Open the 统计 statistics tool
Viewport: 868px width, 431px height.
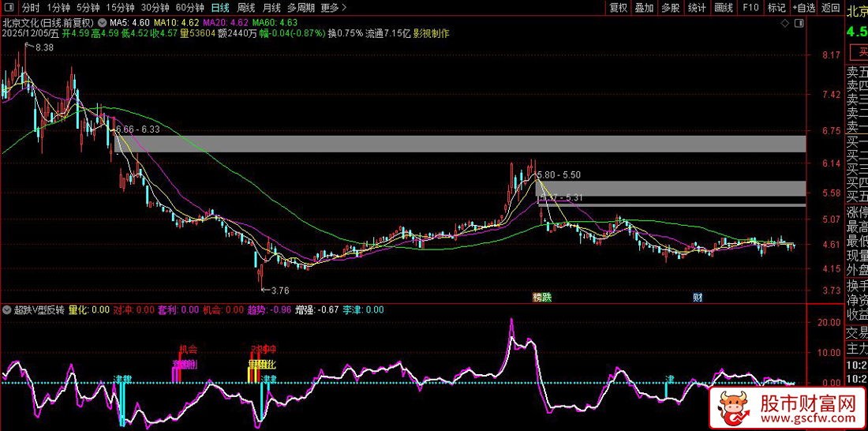point(697,8)
